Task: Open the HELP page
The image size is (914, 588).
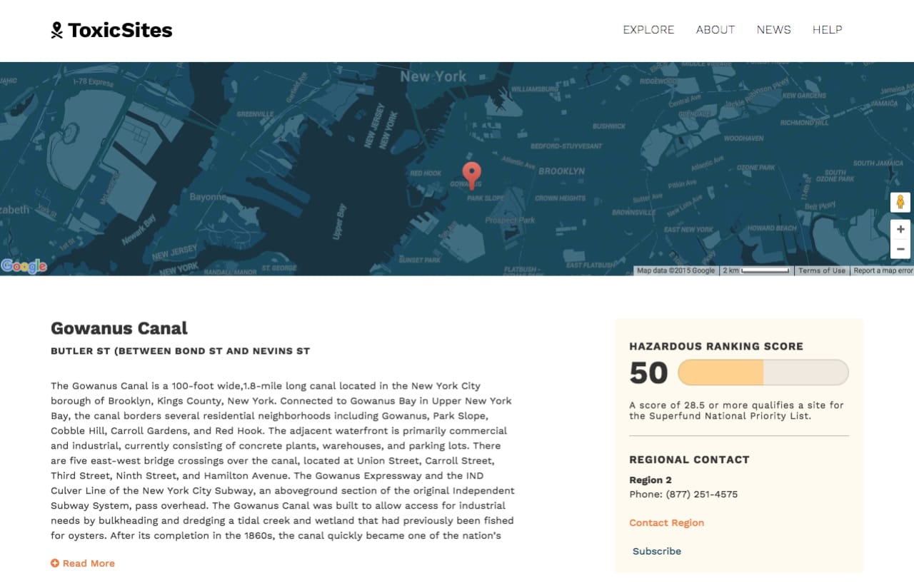Action: coord(827,30)
